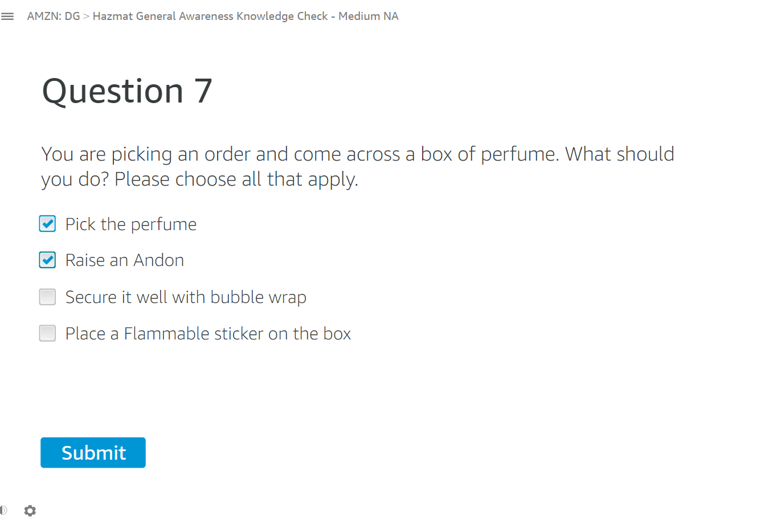The height and width of the screenshot is (532, 781).
Task: Open the hamburger navigation menu
Action: tap(7, 16)
